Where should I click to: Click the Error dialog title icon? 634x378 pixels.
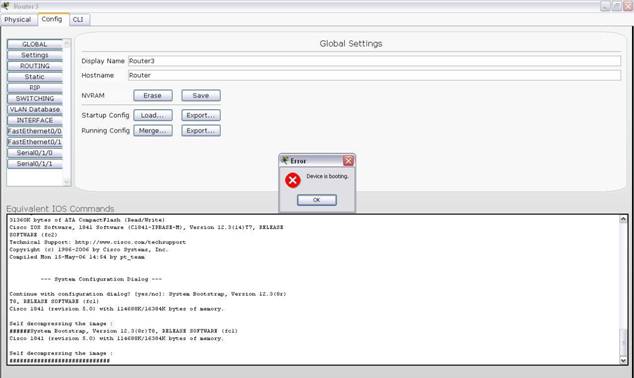pos(285,160)
